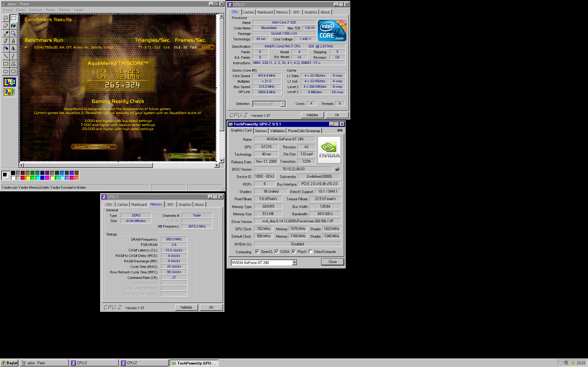Click the Core Speed value 4514.9 MHz
This screenshot has width=588, height=367.
coord(266,76)
